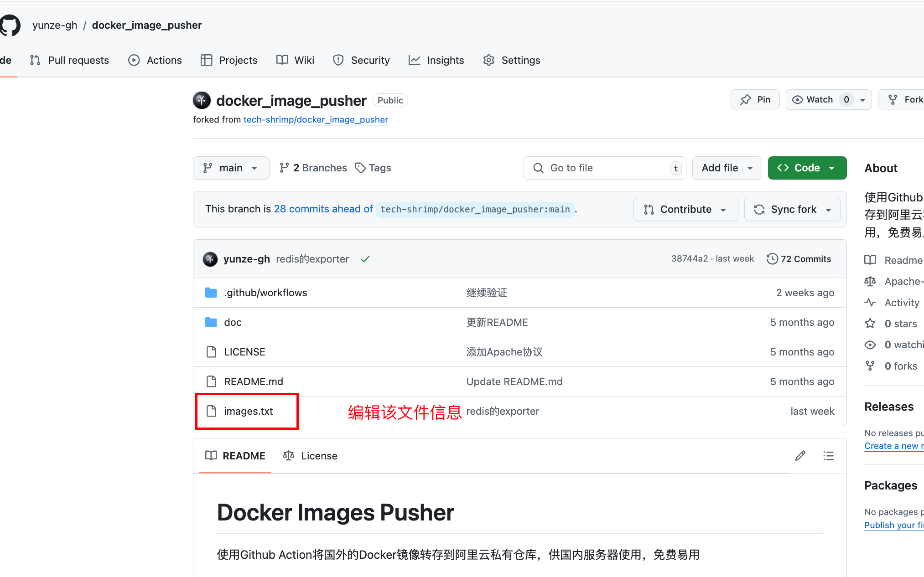The height and width of the screenshot is (577, 924).
Task: Open the 0 watching link
Action: click(x=894, y=345)
